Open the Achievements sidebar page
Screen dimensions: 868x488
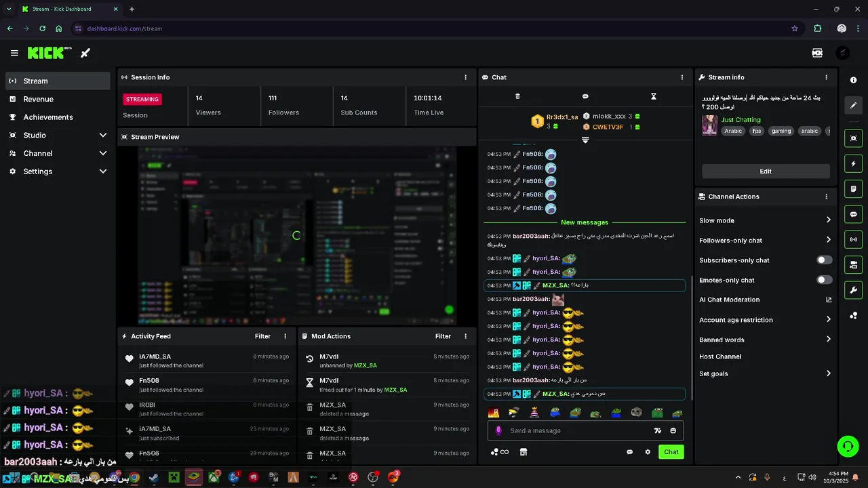(x=58, y=117)
